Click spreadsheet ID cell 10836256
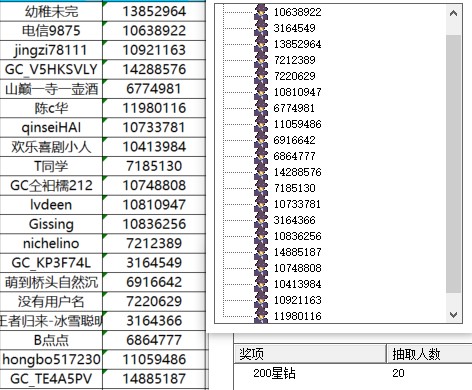 [154, 224]
